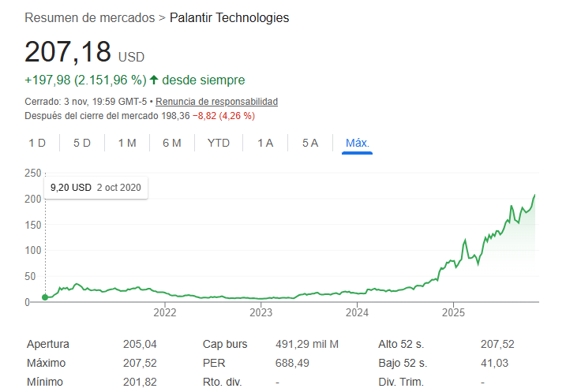
Task: Click the Palantir Technologies breadcrumb title
Action: pos(229,17)
